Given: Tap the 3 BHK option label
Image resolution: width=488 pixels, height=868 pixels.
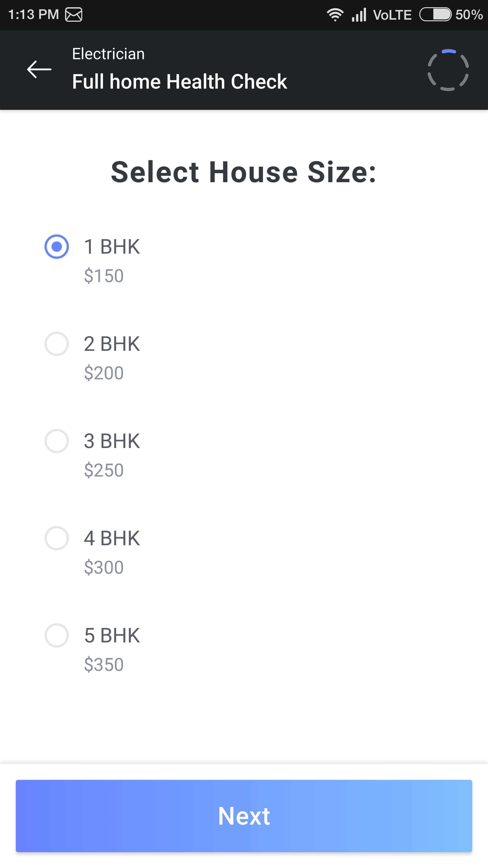Looking at the screenshot, I should [112, 441].
